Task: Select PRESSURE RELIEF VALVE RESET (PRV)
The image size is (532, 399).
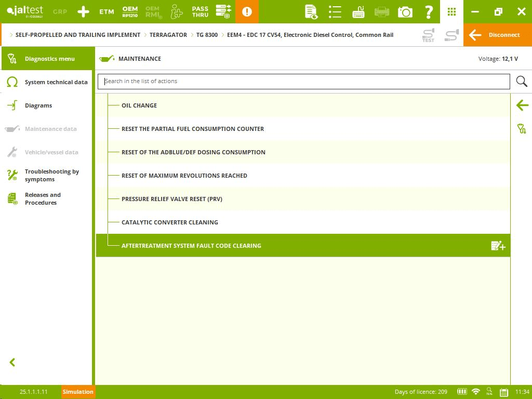Action: coord(171,199)
